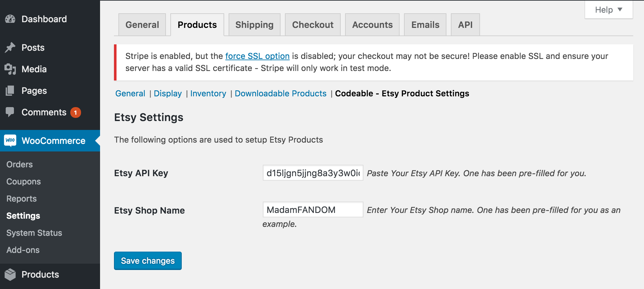Click the Dashboard gauge icon

10,19
